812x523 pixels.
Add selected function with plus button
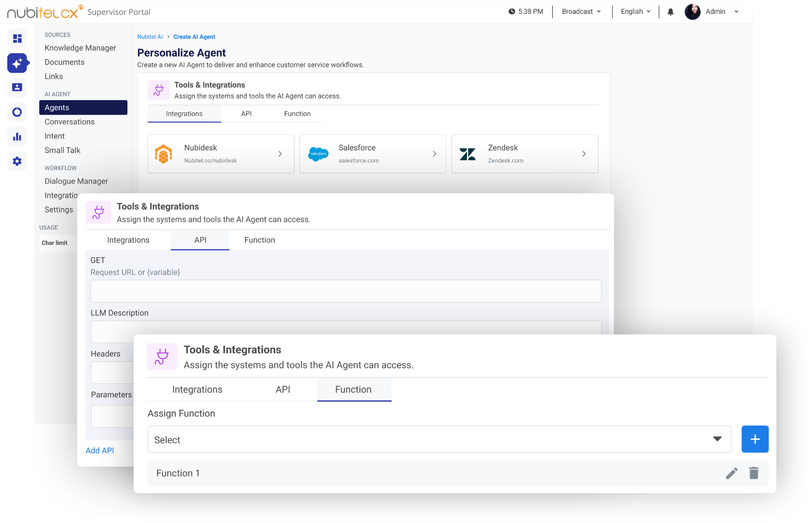tap(754, 439)
